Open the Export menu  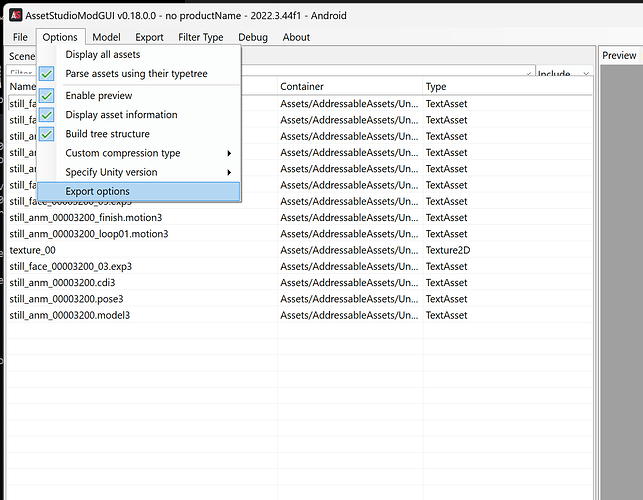[149, 37]
